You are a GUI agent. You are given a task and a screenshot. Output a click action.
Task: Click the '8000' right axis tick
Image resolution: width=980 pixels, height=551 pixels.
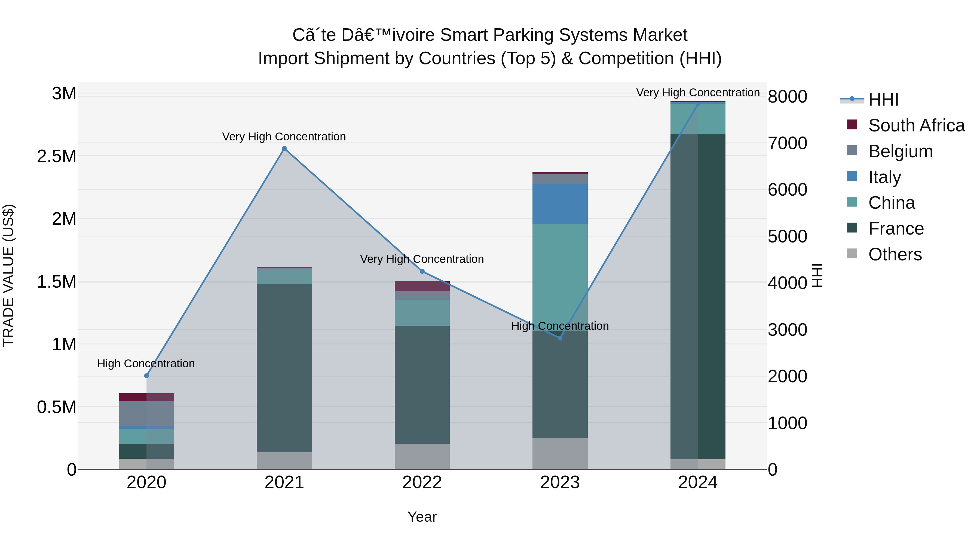click(788, 97)
